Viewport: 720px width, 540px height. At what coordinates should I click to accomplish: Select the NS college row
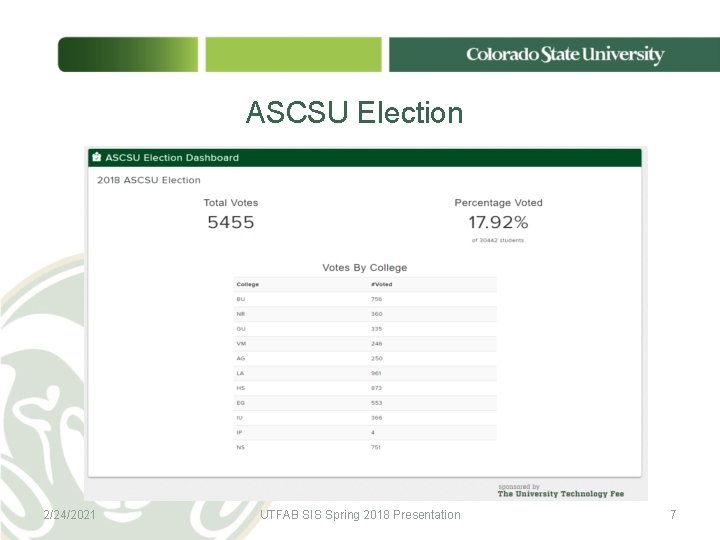tap(364, 447)
